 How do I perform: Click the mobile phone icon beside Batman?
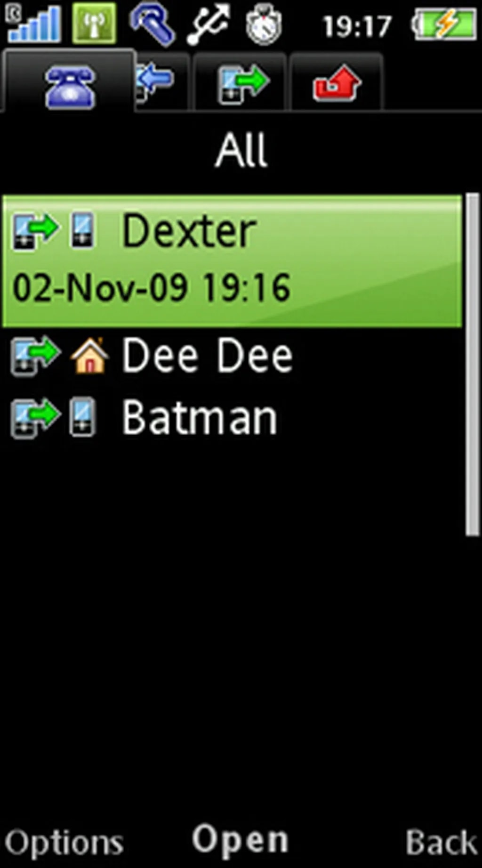(x=83, y=417)
